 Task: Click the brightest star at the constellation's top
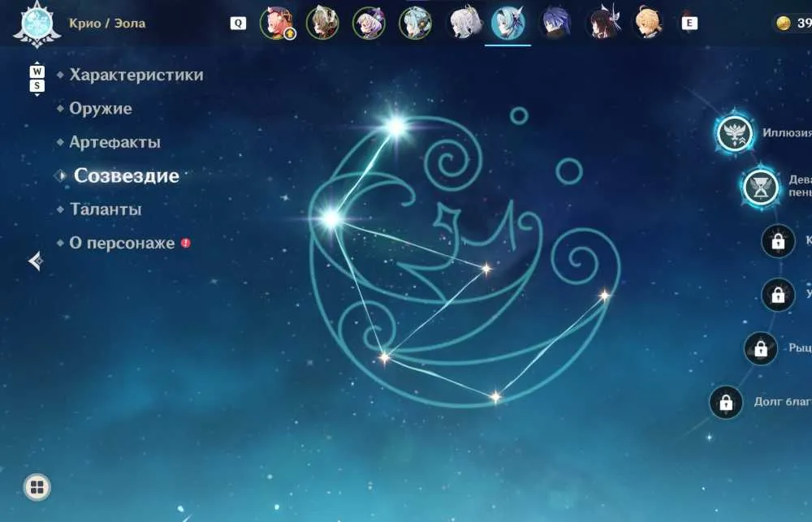(x=395, y=127)
